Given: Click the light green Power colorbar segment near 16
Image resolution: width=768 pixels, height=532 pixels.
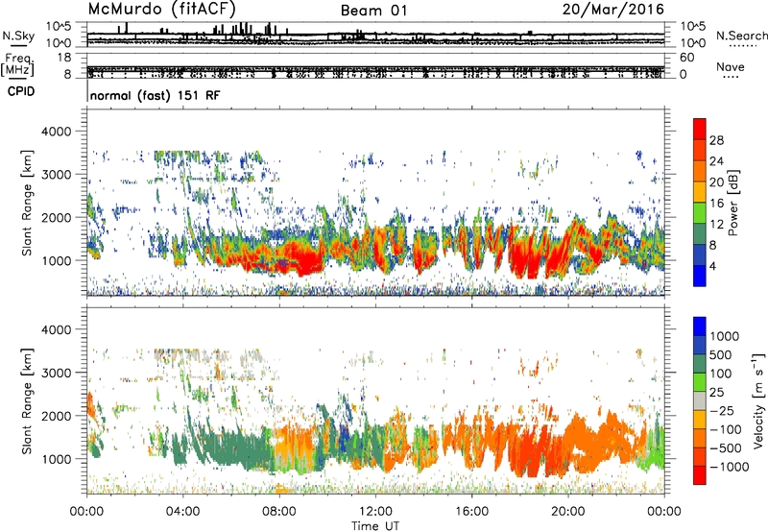Looking at the screenshot, I should point(700,213).
